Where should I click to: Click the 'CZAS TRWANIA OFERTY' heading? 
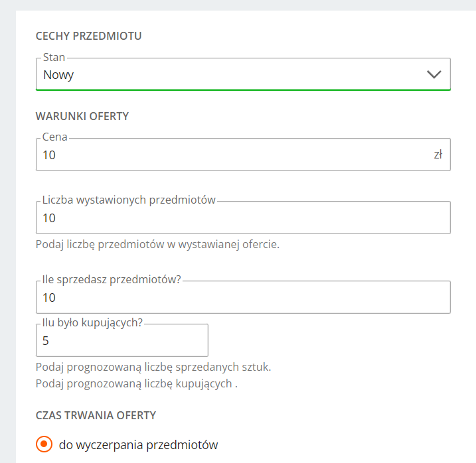pos(96,415)
